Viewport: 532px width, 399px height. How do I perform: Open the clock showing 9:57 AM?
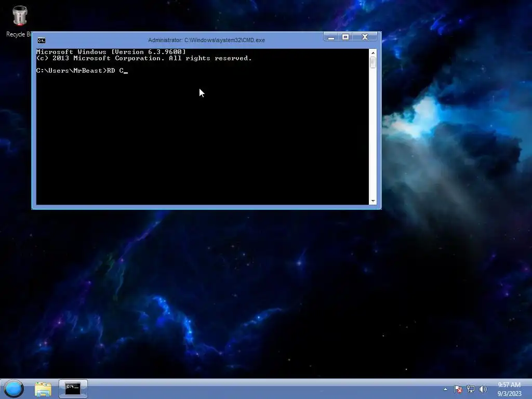tap(509, 389)
